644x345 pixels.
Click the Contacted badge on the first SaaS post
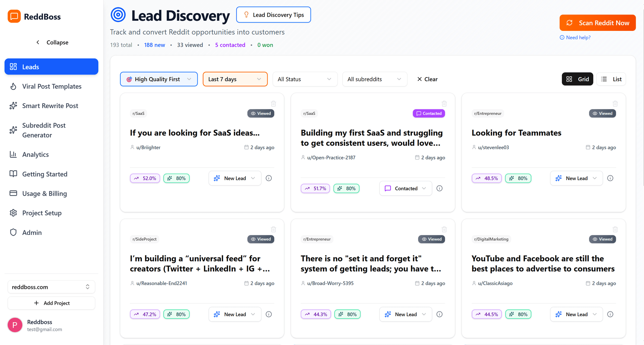tap(429, 113)
